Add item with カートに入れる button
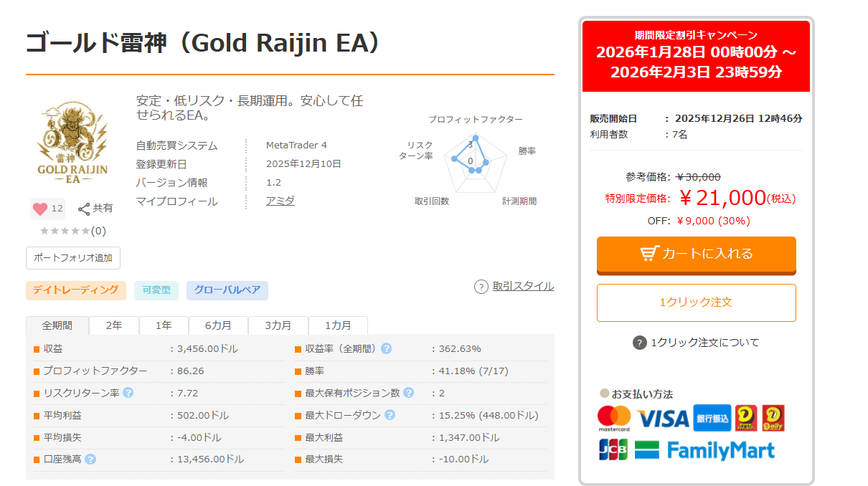This screenshot has height=486, width=868. pyautogui.click(x=697, y=254)
